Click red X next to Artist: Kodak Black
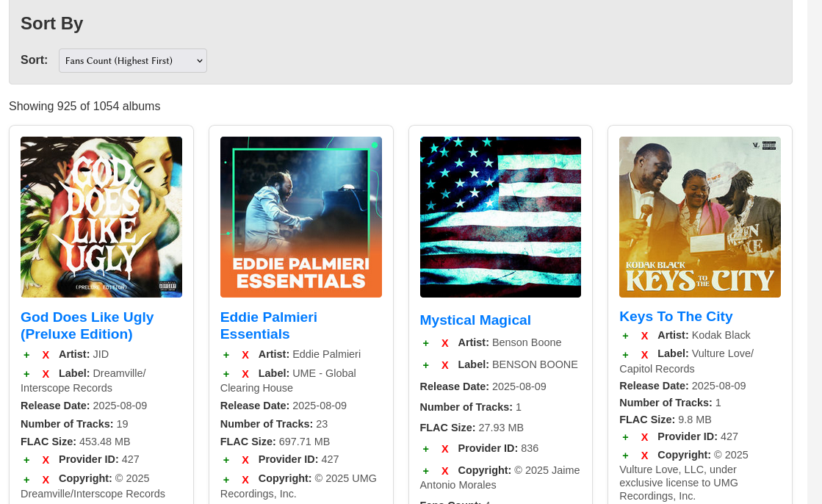Screen dimensions: 822x504 point(645,336)
